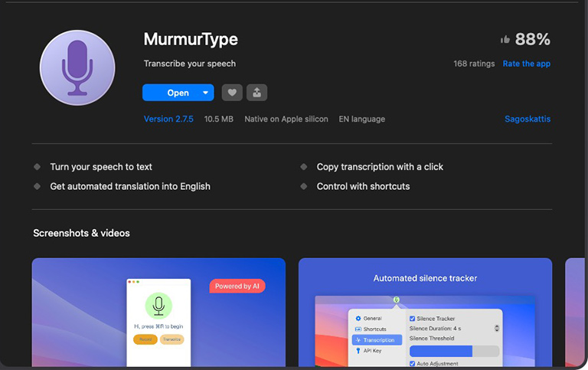
Task: Click the EN language text
Action: coord(362,119)
